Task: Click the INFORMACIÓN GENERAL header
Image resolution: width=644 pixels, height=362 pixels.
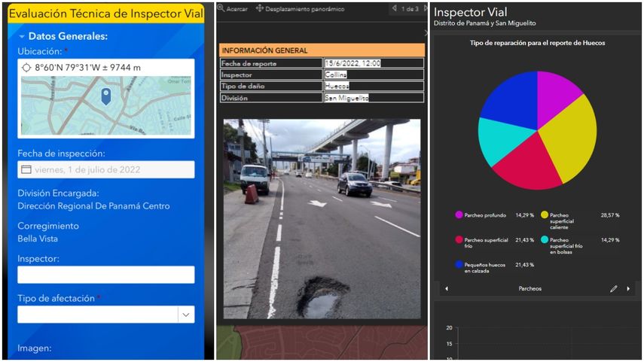Action: [322, 50]
